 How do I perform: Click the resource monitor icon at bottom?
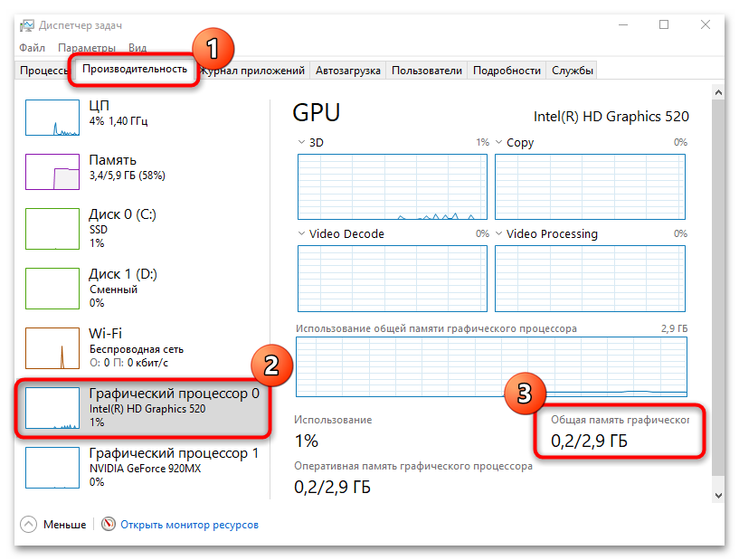pos(109,524)
